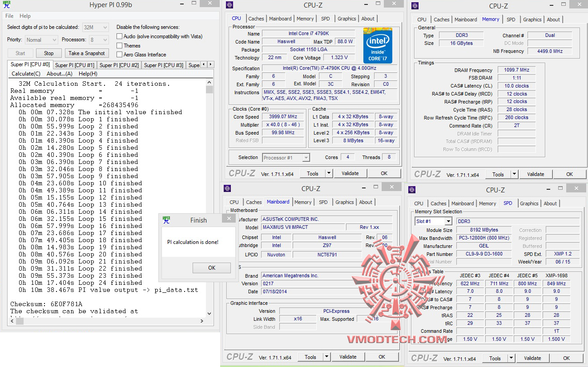588x367 pixels.
Task: Open the About tab in the memory timings CPU-Z window
Action: point(553,20)
